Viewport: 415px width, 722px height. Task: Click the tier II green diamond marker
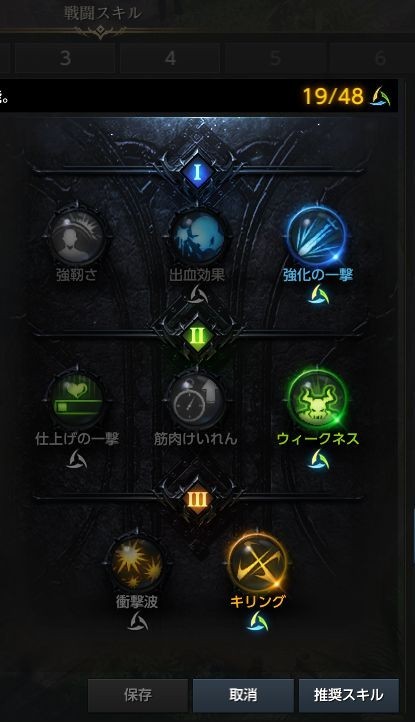197,336
